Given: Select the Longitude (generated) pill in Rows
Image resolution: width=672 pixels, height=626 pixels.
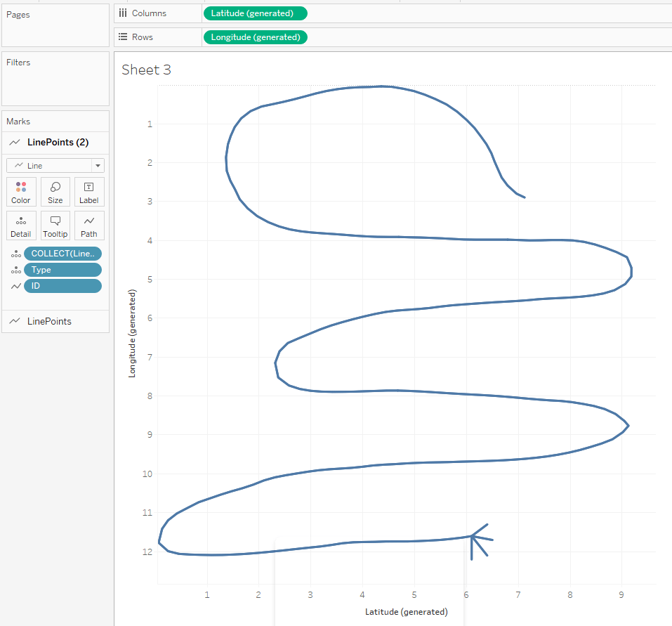Looking at the screenshot, I should [255, 37].
